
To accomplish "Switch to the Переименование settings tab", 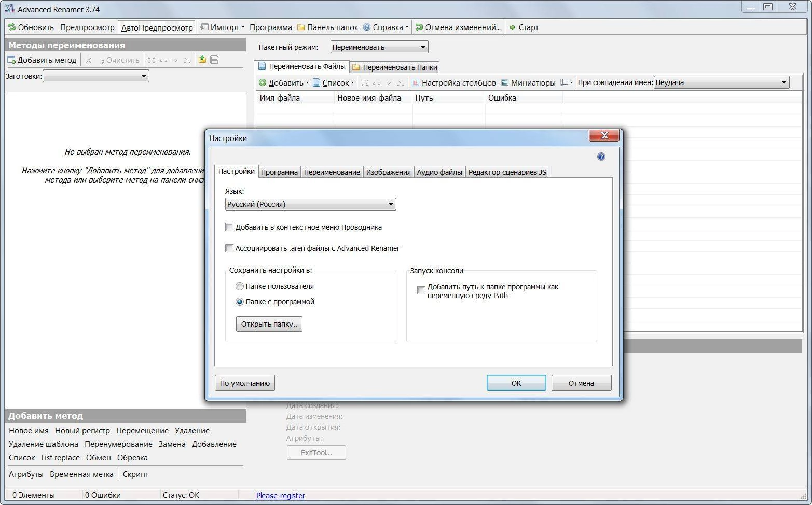I will 332,172.
